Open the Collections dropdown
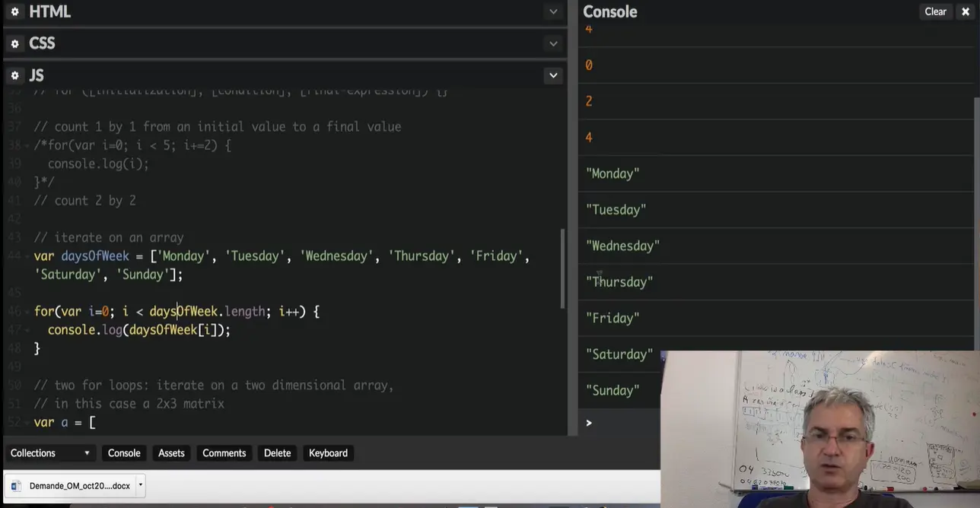Screen dimensions: 980x508 tap(49, 452)
